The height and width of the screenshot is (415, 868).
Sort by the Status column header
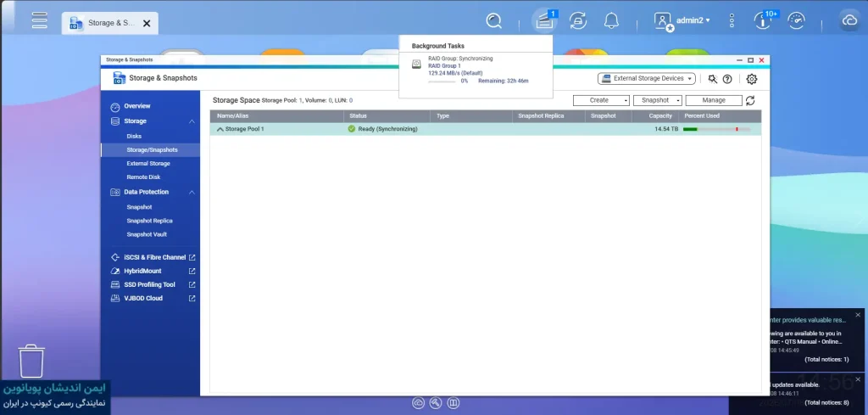click(387, 115)
